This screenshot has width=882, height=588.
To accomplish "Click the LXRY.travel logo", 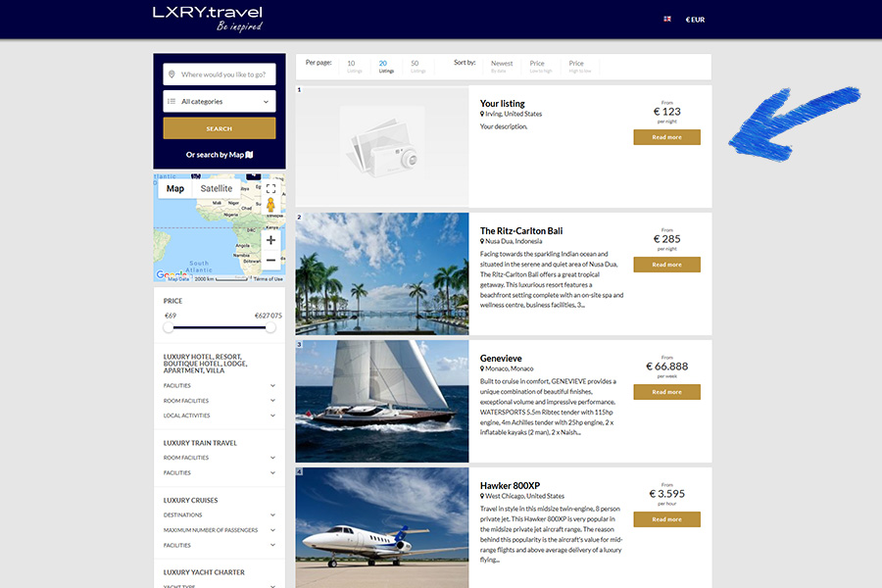I will [x=208, y=19].
